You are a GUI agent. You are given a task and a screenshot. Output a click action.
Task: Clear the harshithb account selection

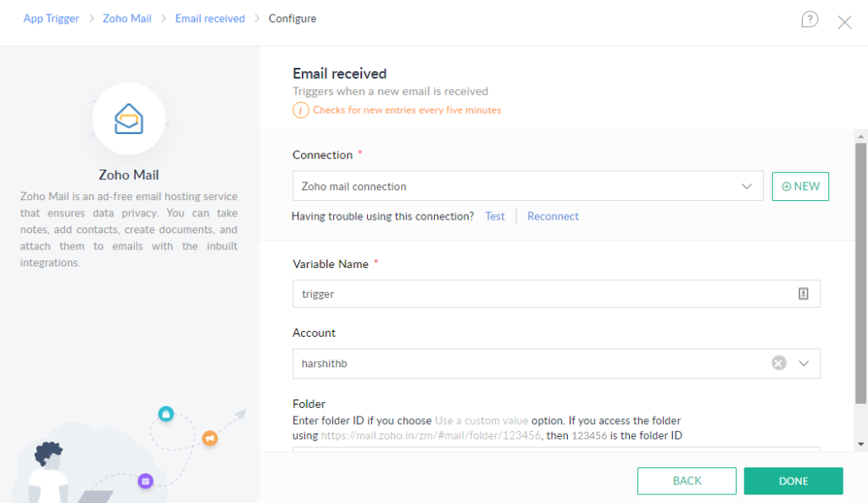pyautogui.click(x=779, y=363)
